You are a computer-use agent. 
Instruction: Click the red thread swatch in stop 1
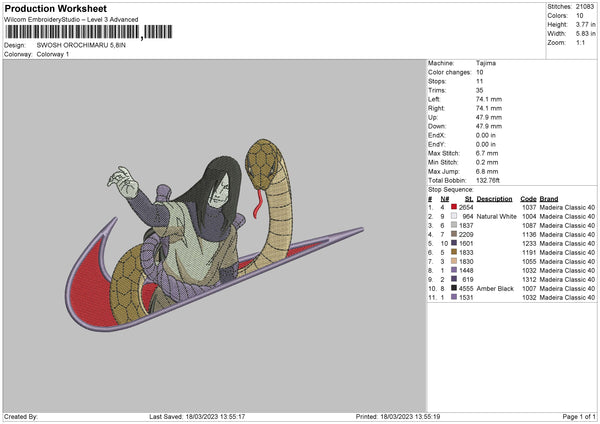point(456,207)
